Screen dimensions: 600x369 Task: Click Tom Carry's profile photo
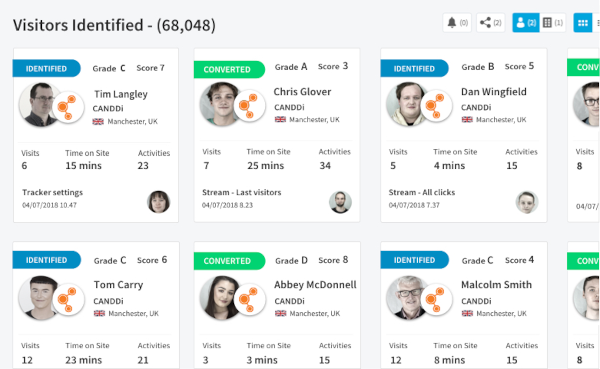[38, 297]
